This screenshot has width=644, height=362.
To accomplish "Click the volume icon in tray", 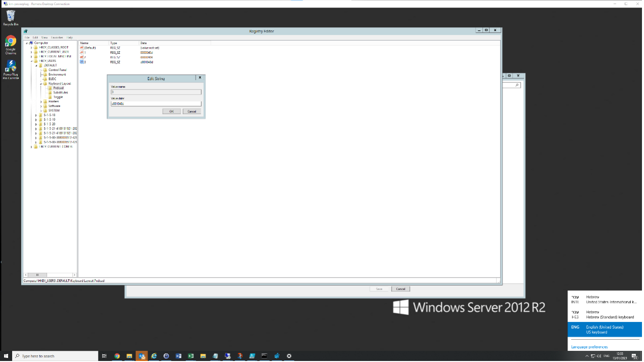I will coord(599,356).
